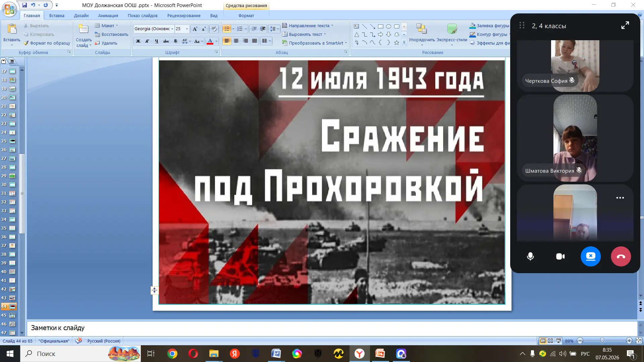Select the oval shape
This screenshot has width=644, height=362.
[x=389, y=26]
